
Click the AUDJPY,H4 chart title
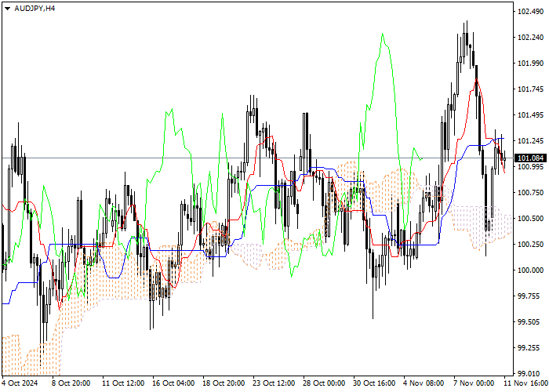35,9
